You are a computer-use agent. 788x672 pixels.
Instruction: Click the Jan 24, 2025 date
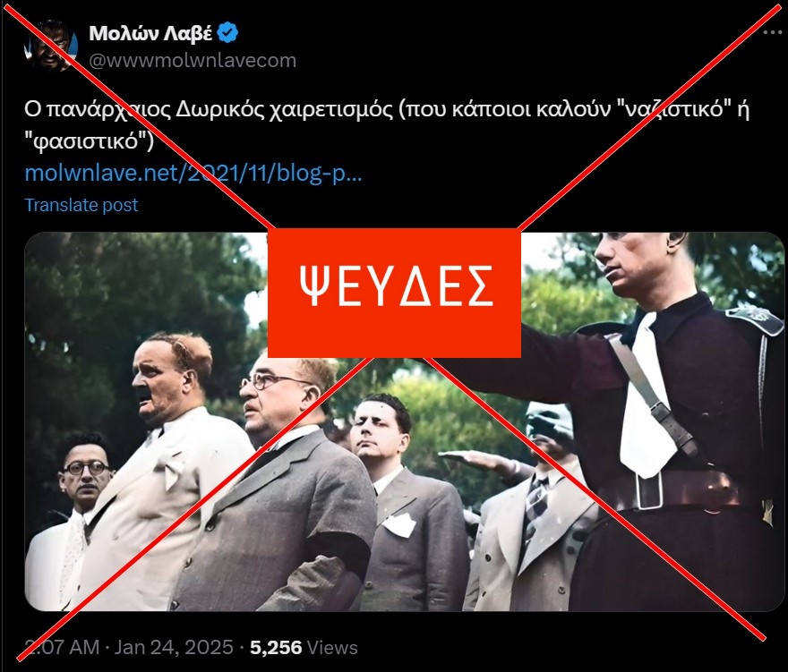pos(174,647)
